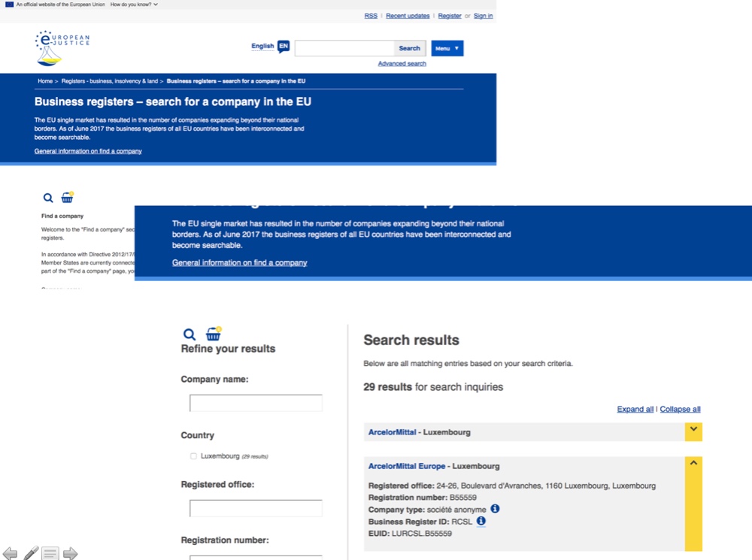Click the small magnifier icon above Find a company
Image resolution: width=752 pixels, height=560 pixels.
coord(48,198)
